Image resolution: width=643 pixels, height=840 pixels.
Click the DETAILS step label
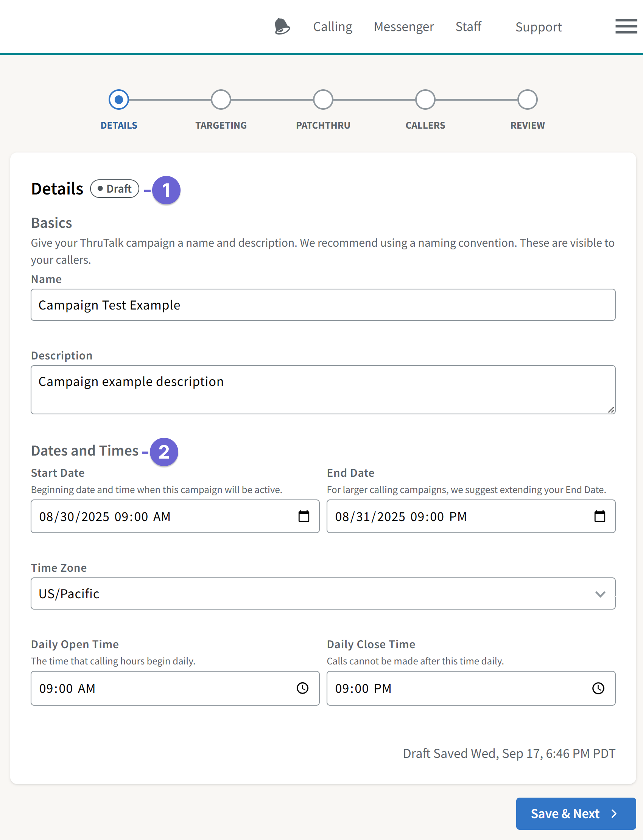[119, 125]
